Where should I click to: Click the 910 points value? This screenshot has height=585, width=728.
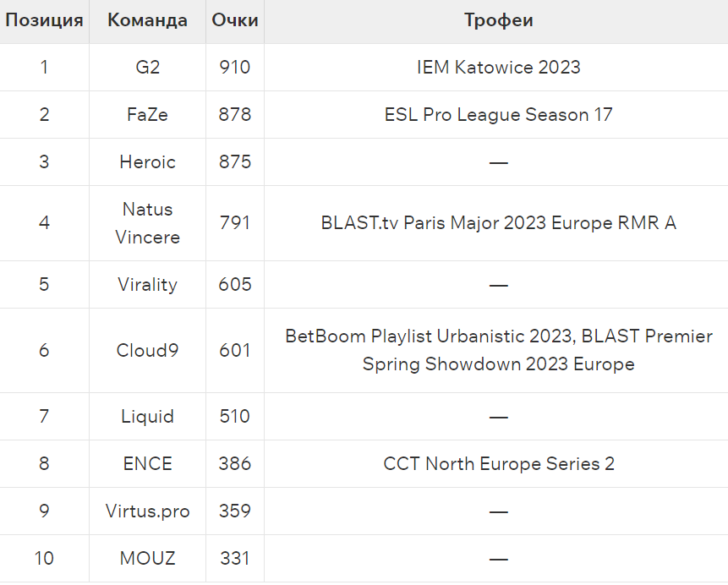[235, 68]
